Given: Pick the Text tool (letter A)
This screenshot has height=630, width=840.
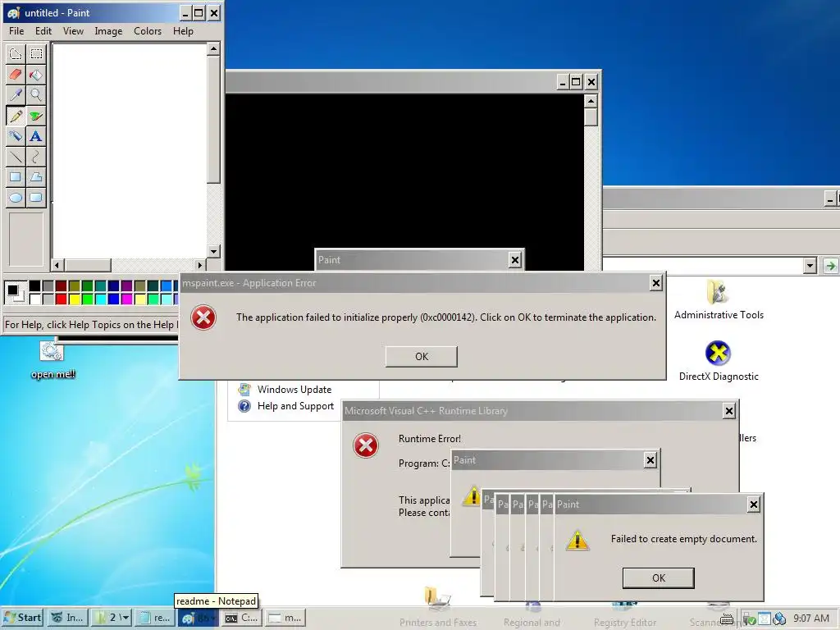Looking at the screenshot, I should click(x=36, y=135).
